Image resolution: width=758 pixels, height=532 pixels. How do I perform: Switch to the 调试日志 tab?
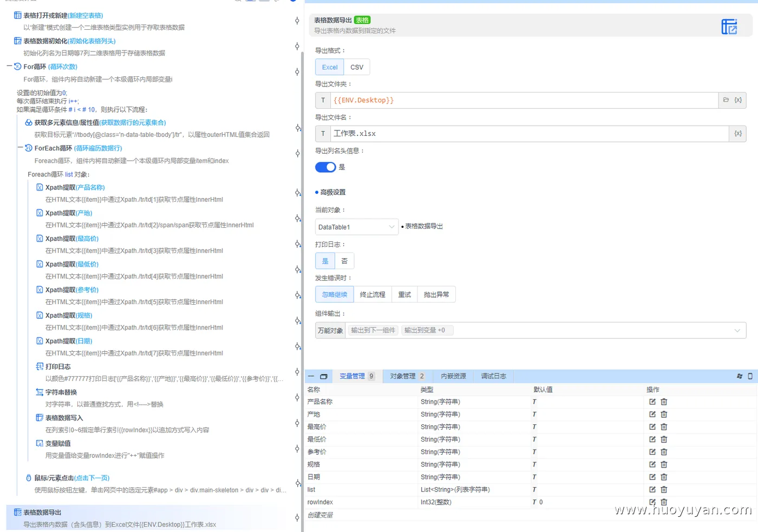point(494,376)
